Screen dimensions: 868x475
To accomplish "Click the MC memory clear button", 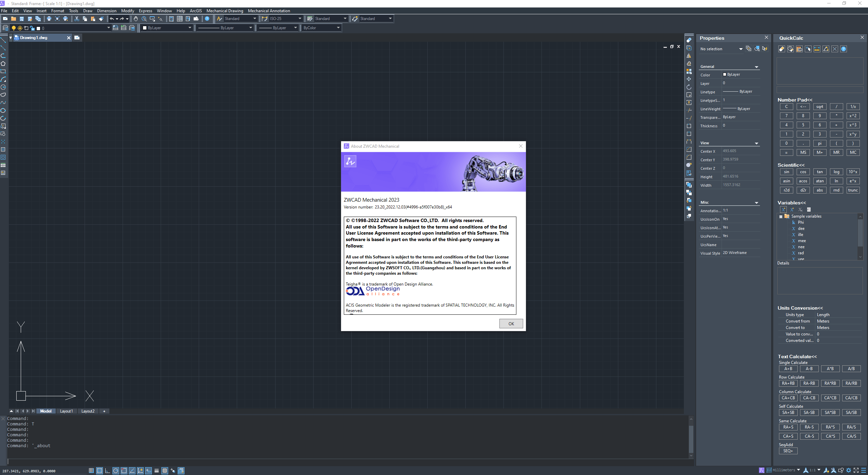I will coord(853,152).
